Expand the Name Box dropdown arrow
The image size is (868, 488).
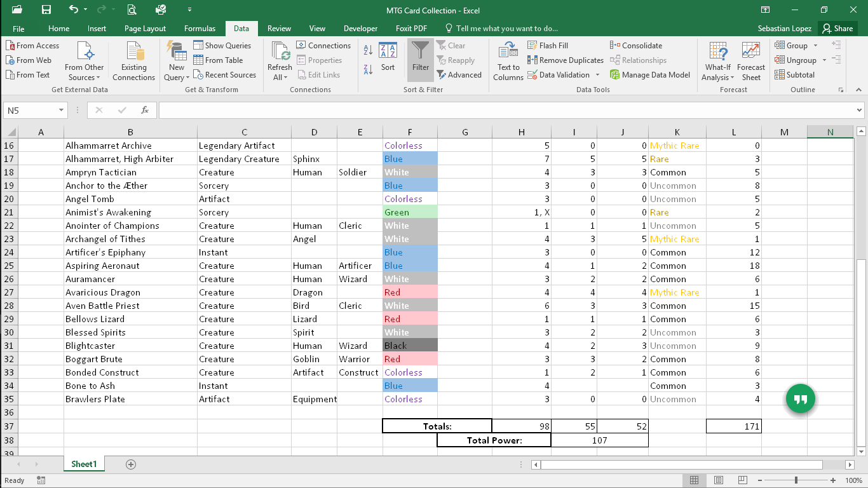click(x=61, y=111)
